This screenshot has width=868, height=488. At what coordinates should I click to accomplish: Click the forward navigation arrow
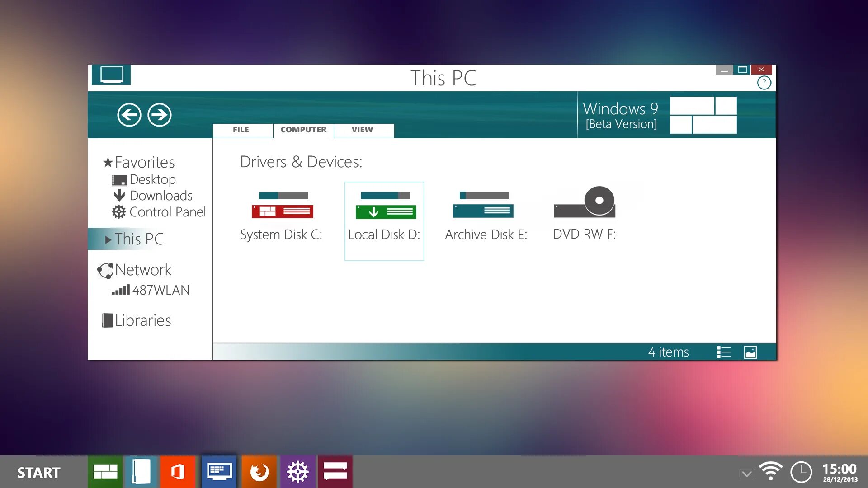pyautogui.click(x=160, y=115)
